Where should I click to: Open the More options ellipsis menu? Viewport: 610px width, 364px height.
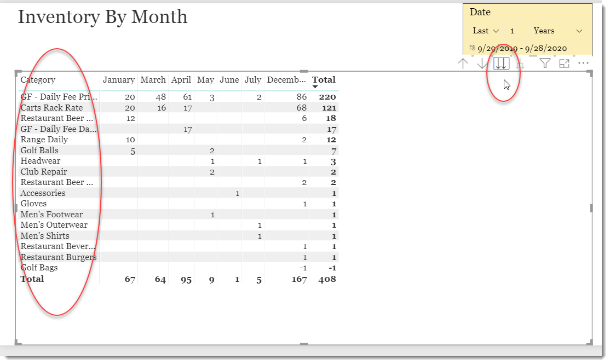tap(583, 63)
